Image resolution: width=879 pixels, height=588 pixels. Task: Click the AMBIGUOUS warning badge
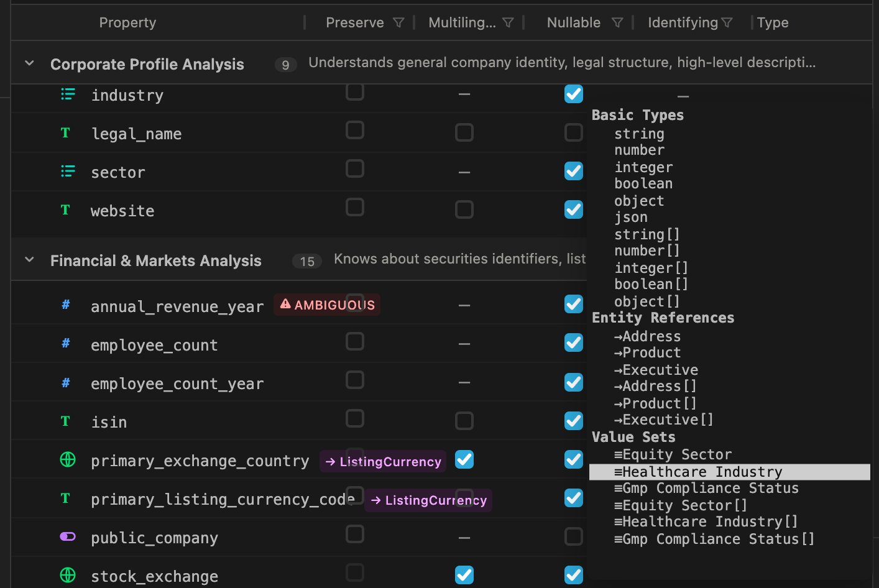click(327, 305)
